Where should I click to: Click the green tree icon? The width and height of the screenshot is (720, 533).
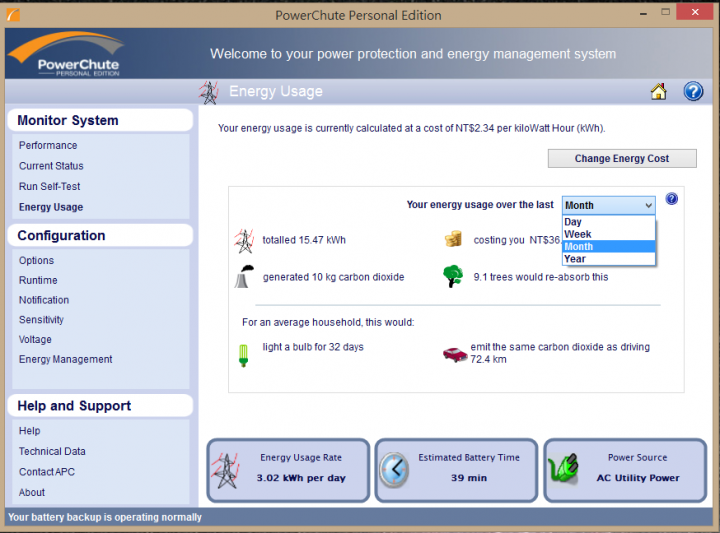coord(453,276)
